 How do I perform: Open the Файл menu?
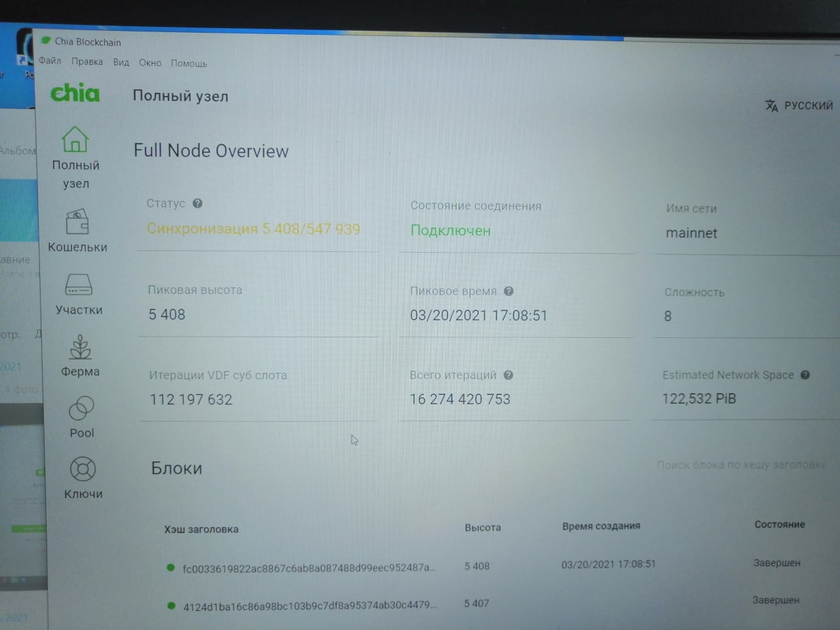tap(50, 60)
